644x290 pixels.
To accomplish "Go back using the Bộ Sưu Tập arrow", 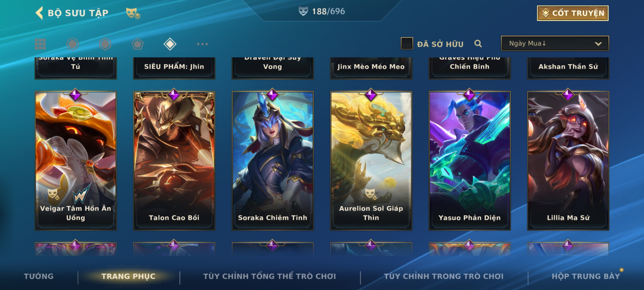I will 39,13.
